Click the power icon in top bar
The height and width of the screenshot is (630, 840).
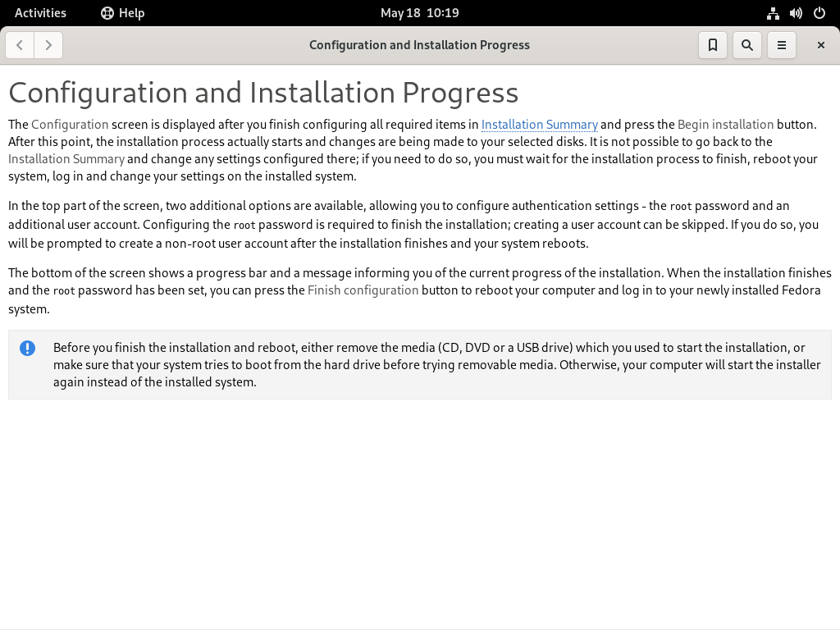pyautogui.click(x=819, y=13)
